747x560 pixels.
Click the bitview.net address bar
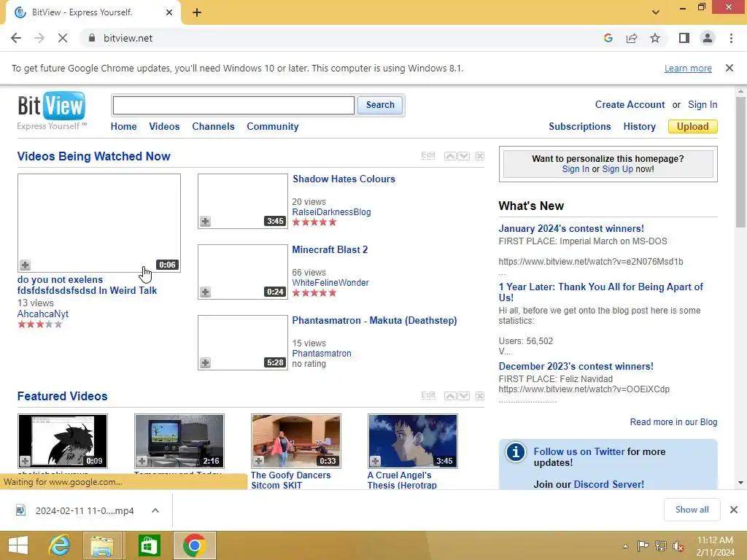click(333, 38)
